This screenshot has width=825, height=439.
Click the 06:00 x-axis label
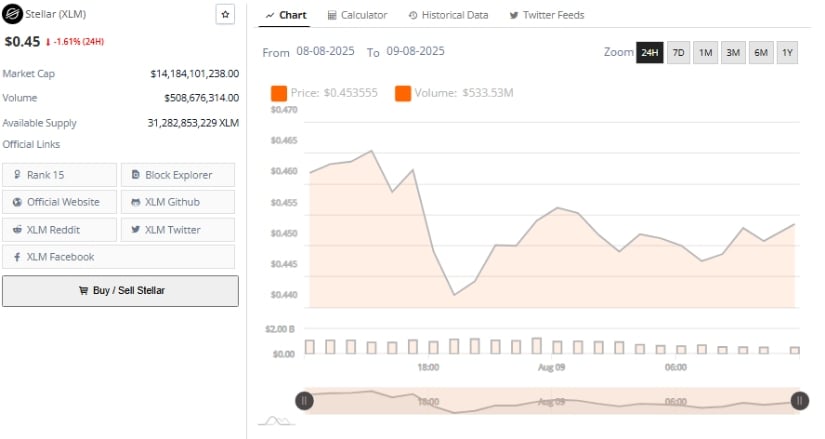(x=676, y=367)
